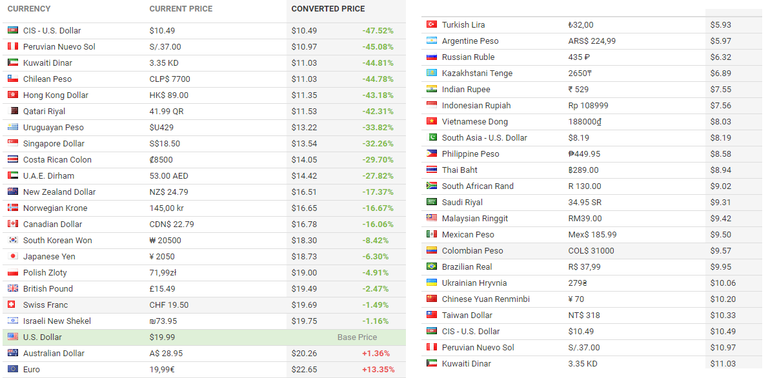Image resolution: width=768 pixels, height=378 pixels.
Task: Open the Chinese Yuan Renminbi link
Action: coord(486,299)
